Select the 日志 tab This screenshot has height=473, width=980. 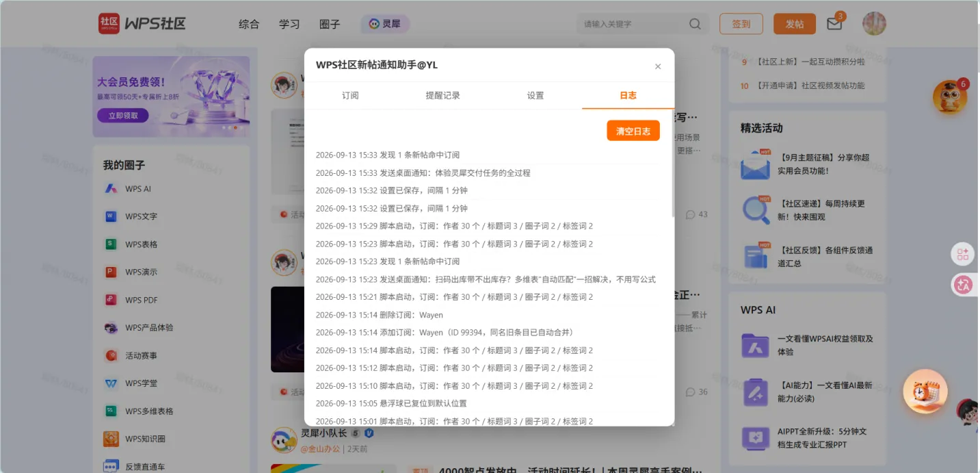(x=628, y=96)
